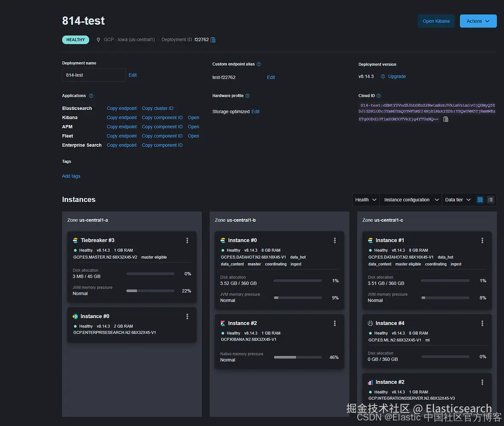Click the Elasticsearch icon on Instance #1
The width and height of the screenshot is (504, 426).
point(370,240)
